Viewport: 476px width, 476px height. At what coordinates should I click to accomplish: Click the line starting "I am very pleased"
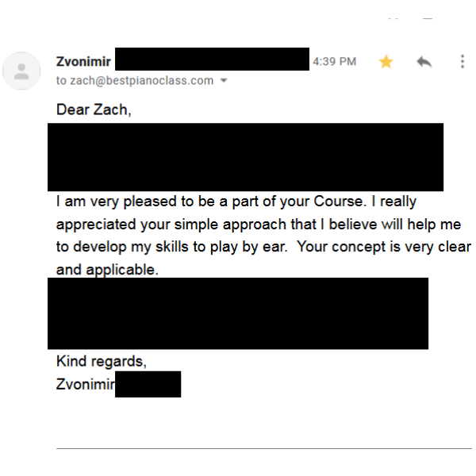tap(236, 202)
